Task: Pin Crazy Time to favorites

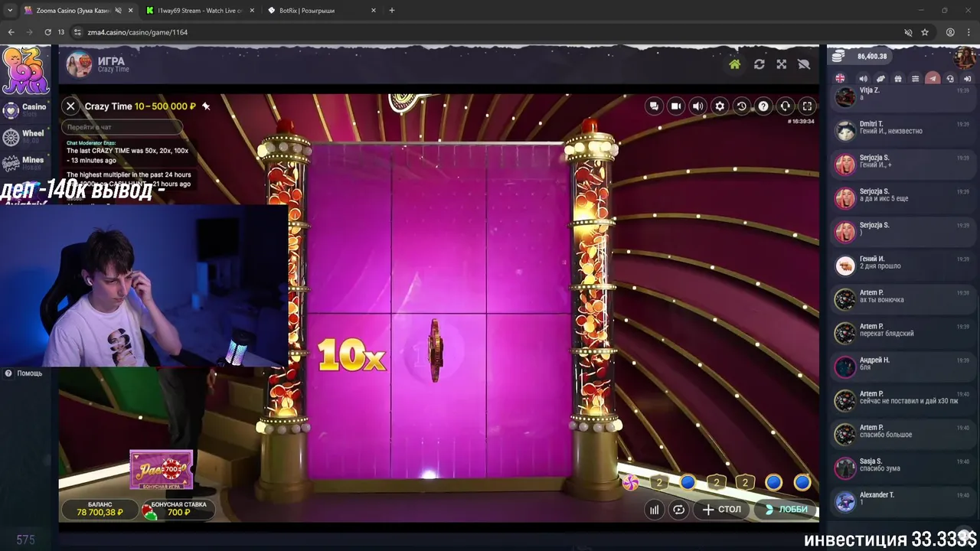Action: point(206,106)
